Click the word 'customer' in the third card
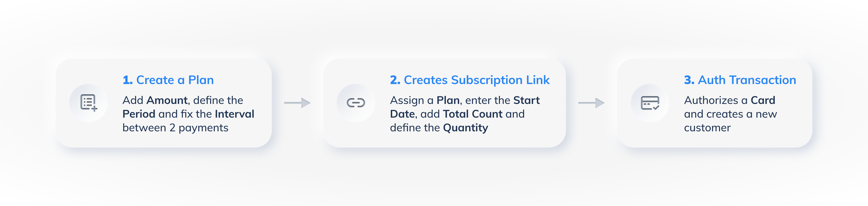Screen dimensions: 868x206 tap(707, 128)
